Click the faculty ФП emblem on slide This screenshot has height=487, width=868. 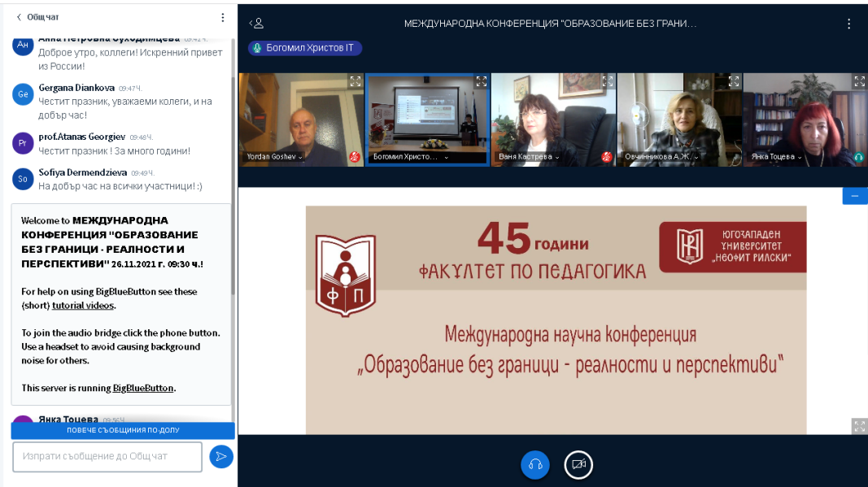pyautogui.click(x=346, y=275)
